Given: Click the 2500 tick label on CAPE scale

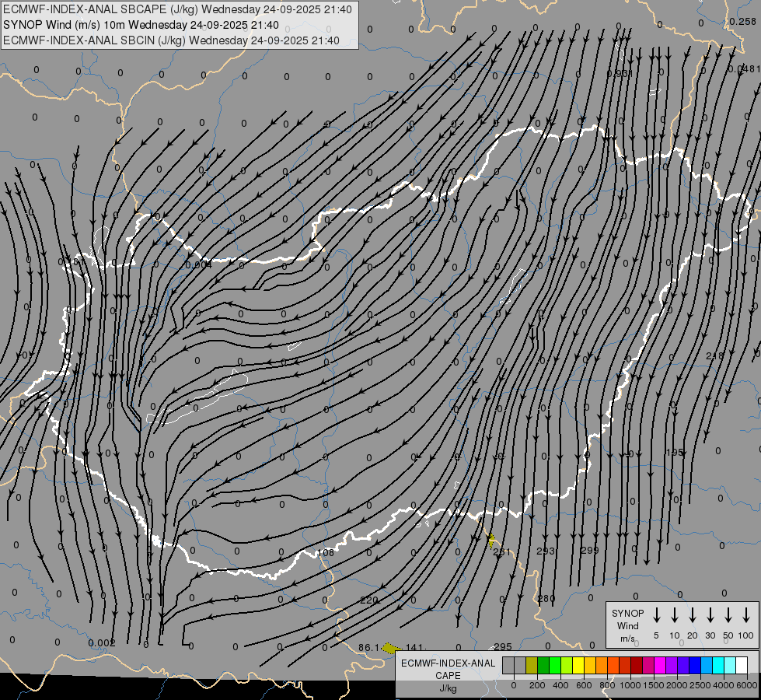Looking at the screenshot, I should 700,685.
